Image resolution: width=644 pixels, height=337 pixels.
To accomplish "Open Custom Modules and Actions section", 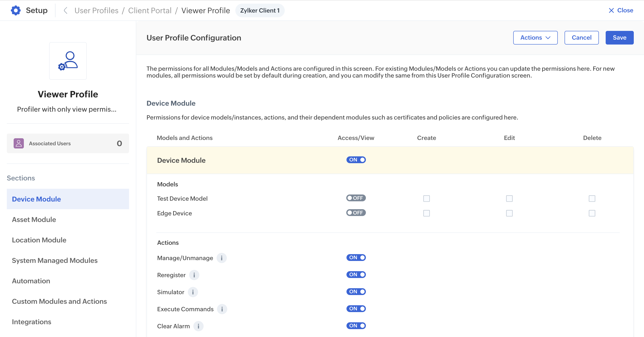I will [59, 301].
